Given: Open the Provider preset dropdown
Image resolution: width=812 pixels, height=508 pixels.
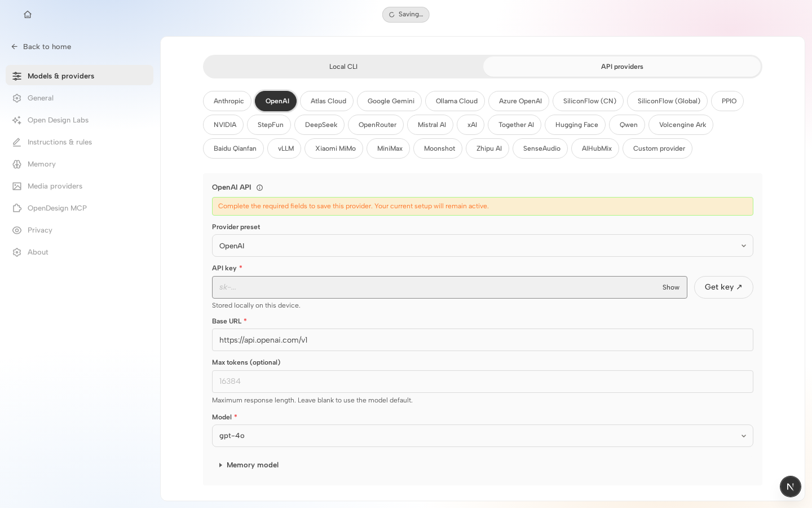Looking at the screenshot, I should tap(483, 246).
